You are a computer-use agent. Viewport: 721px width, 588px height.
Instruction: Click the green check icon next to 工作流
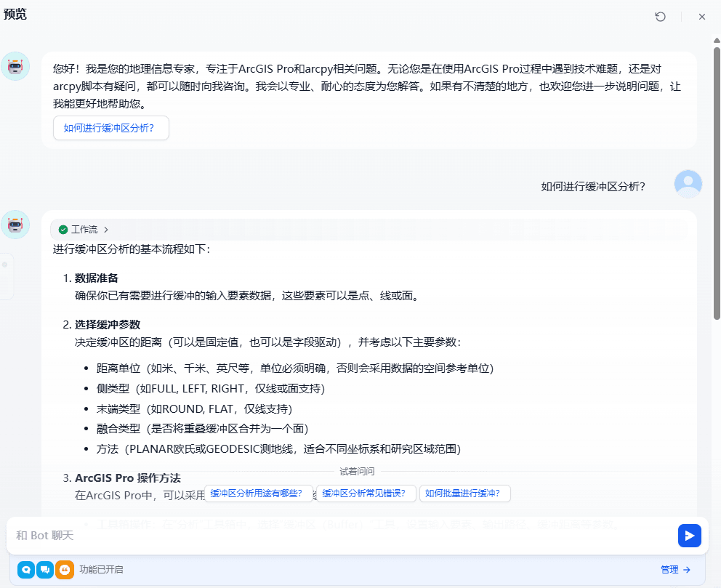(x=63, y=230)
